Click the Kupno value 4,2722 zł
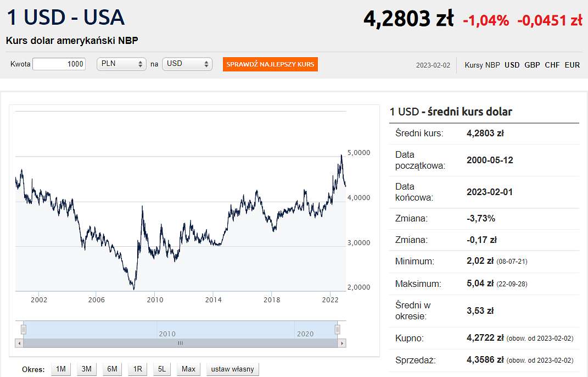Image resolution: width=588 pixels, height=377 pixels. pyautogui.click(x=485, y=337)
